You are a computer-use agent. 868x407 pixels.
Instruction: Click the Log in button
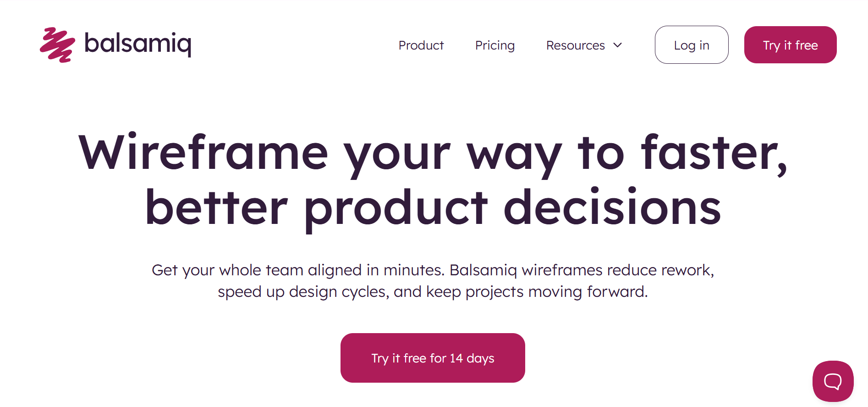[692, 45]
